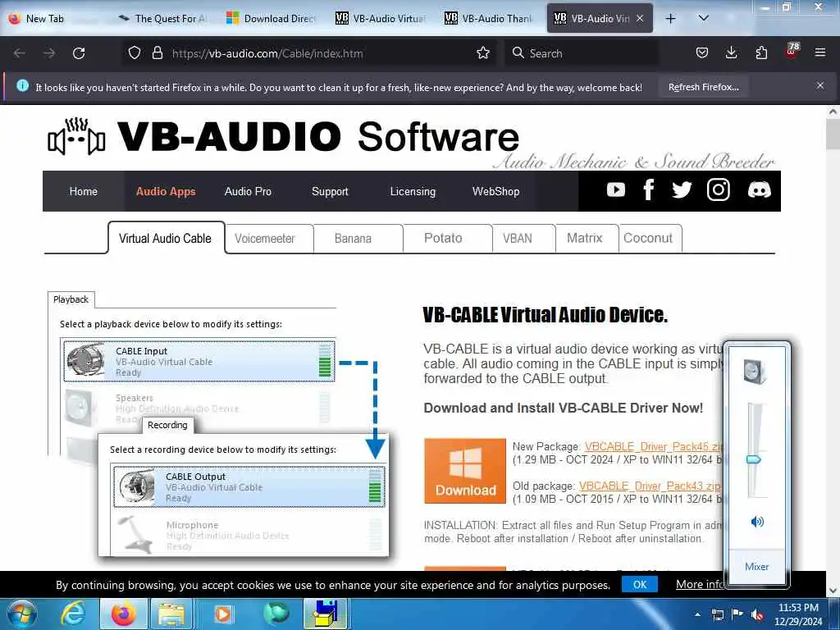Select the Banana tab
This screenshot has width=840, height=630.
pos(353,239)
